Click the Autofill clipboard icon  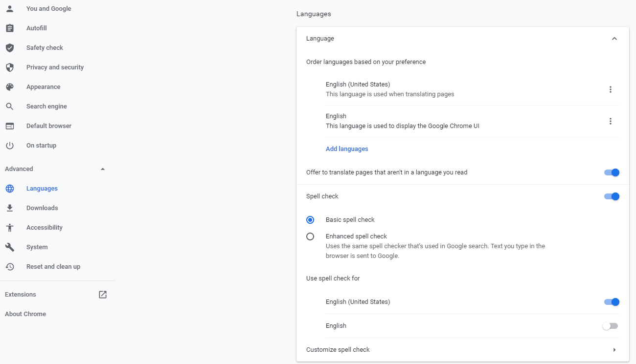(10, 28)
